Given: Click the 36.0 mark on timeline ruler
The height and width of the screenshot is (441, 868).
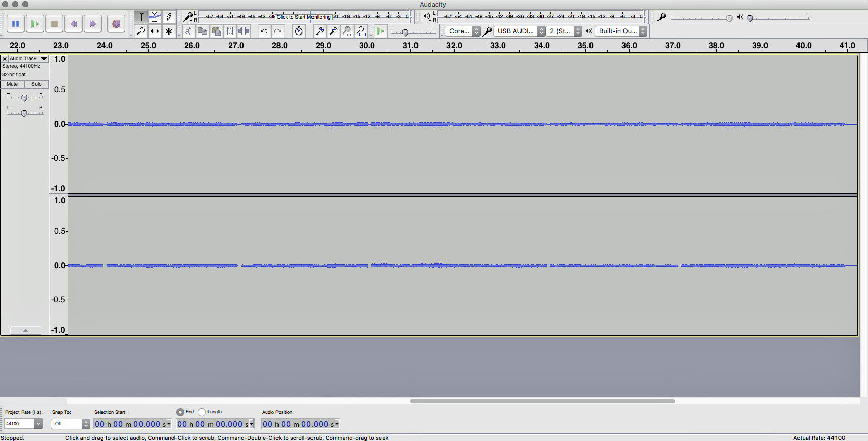Looking at the screenshot, I should pyautogui.click(x=629, y=46).
